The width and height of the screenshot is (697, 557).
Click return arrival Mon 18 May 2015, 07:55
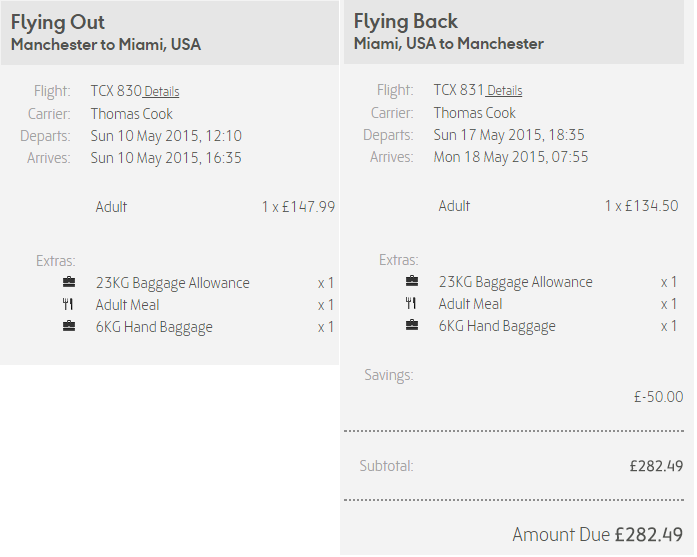[x=511, y=157]
